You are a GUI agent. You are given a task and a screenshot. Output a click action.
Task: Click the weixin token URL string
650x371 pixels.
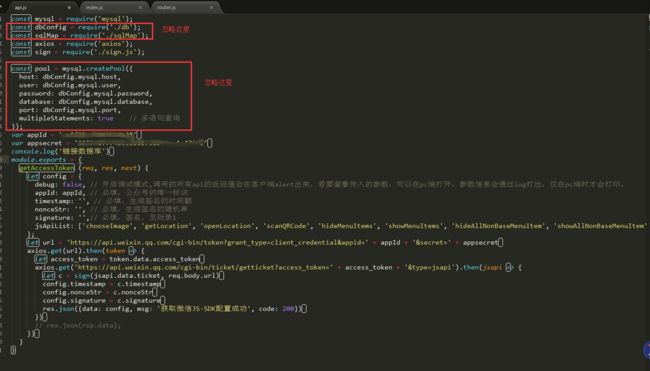point(217,242)
